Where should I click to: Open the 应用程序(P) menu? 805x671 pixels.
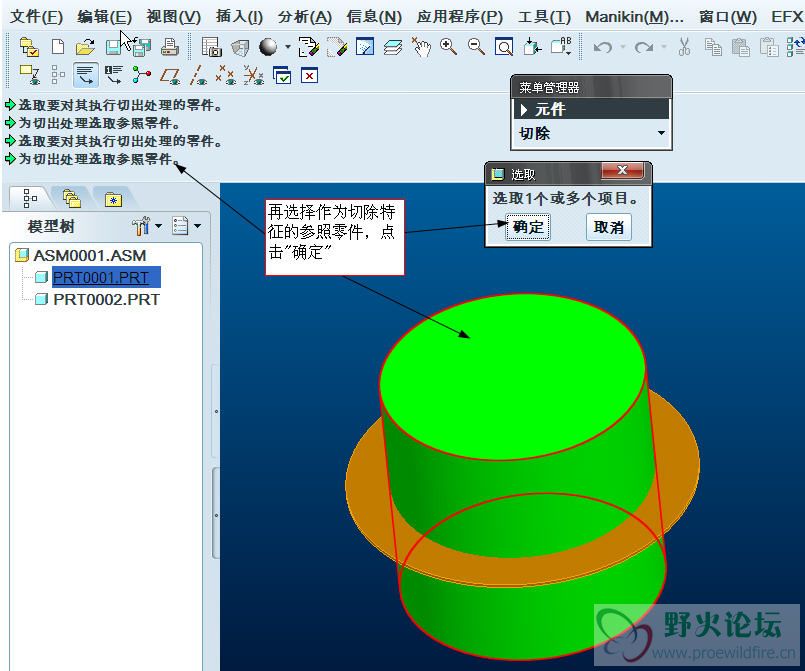click(459, 17)
